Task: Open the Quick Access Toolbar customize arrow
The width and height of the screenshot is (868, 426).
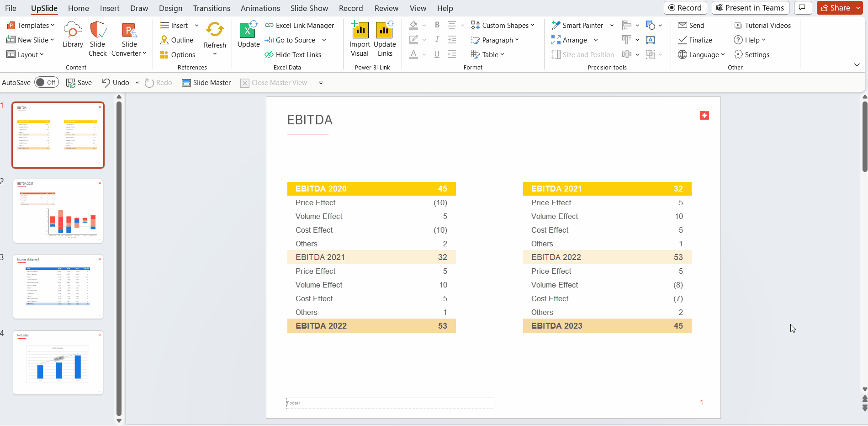Action: (x=321, y=83)
